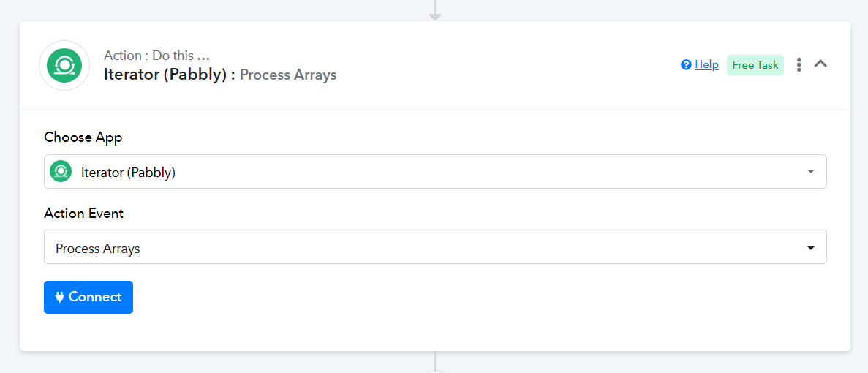This screenshot has height=373, width=868.
Task: Click the Choose App label
Action: (x=83, y=137)
